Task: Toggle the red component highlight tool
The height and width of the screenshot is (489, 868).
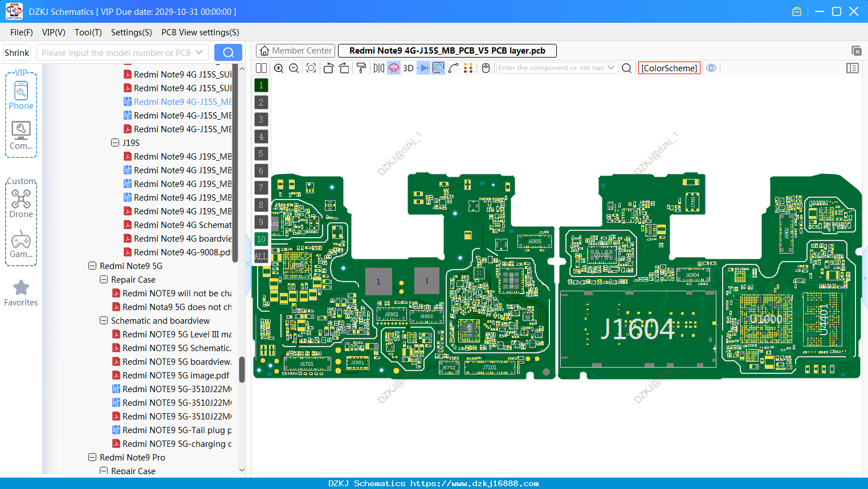Action: coord(394,68)
